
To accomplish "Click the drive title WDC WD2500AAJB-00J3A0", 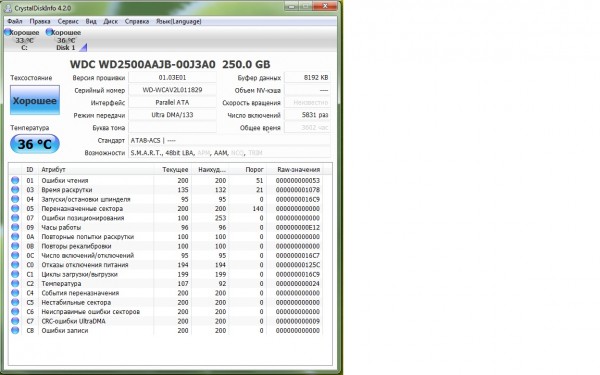I will click(x=143, y=64).
